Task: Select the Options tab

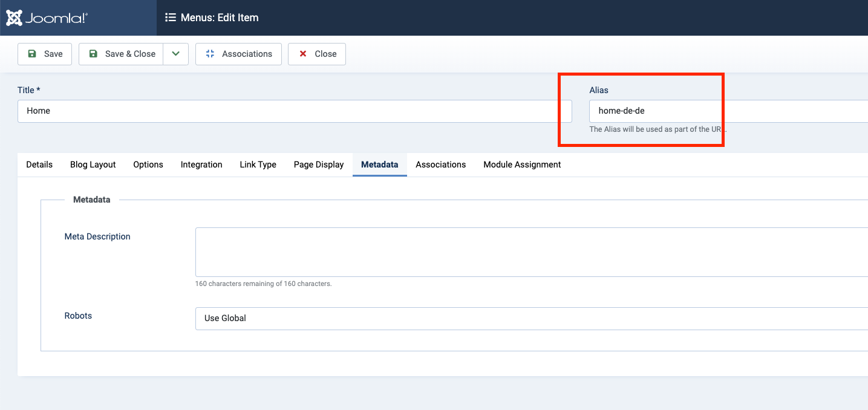Action: coord(148,164)
